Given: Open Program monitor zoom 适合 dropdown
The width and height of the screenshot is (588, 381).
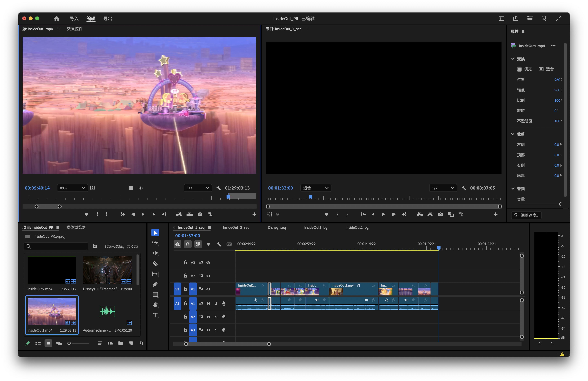Looking at the screenshot, I should [316, 188].
